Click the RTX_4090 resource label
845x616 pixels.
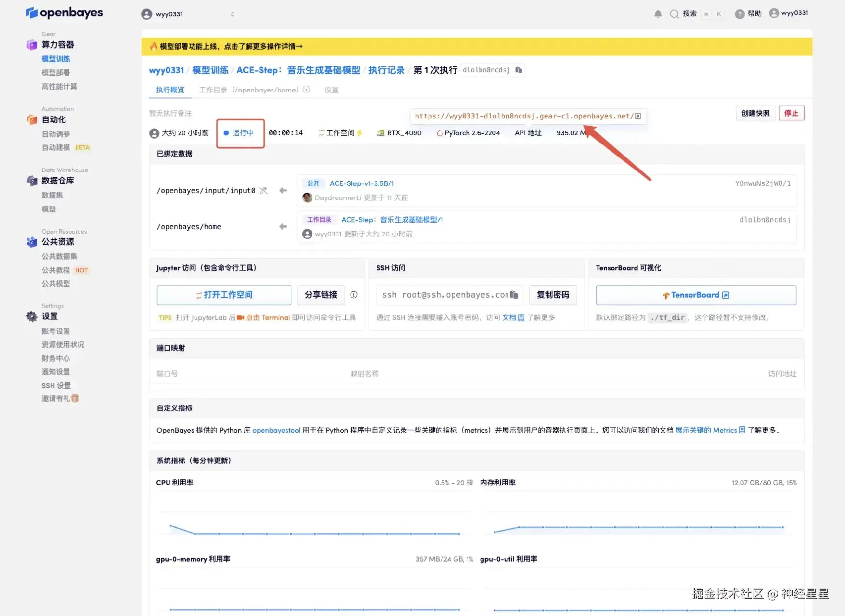tap(399, 133)
